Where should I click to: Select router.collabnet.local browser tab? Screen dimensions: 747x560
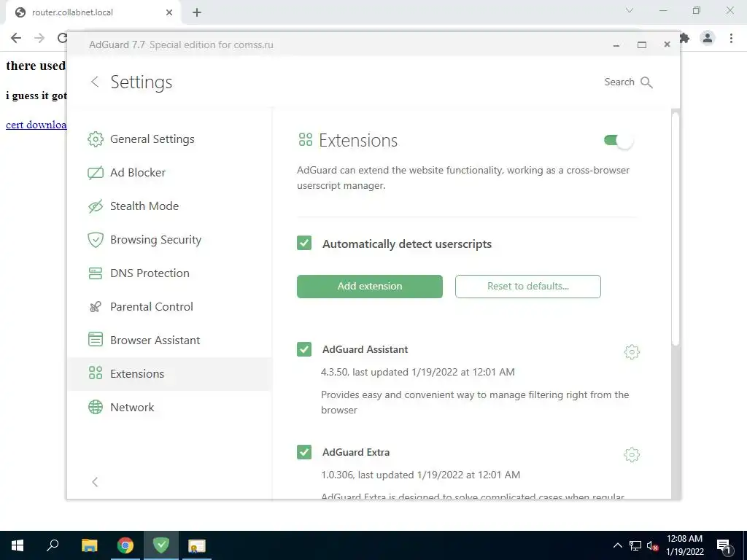tap(93, 12)
